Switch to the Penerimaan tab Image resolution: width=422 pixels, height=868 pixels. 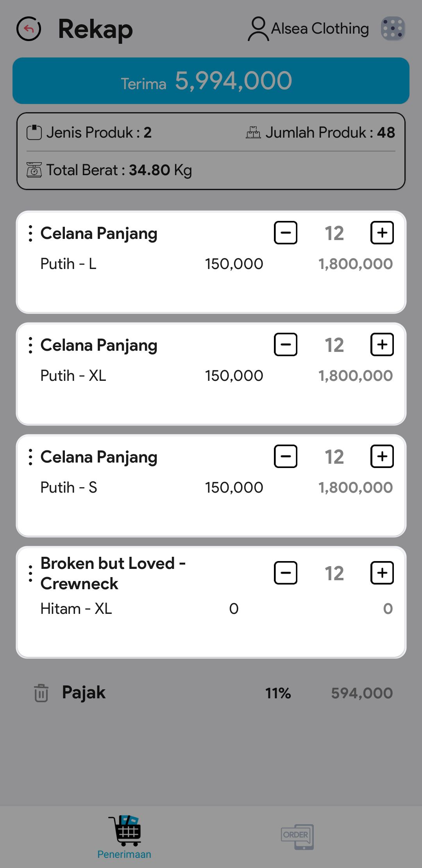pos(124,837)
